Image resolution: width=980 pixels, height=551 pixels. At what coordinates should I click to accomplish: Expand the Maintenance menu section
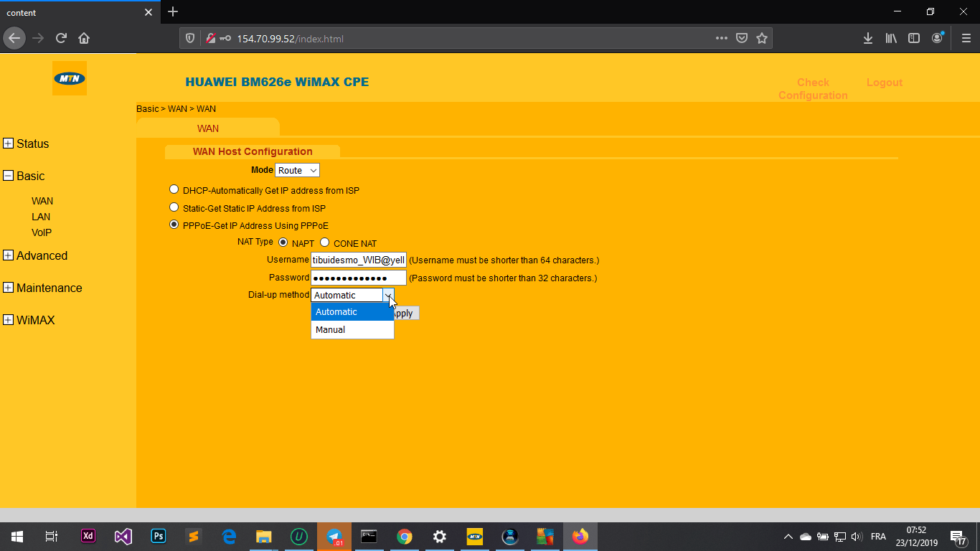(x=9, y=288)
